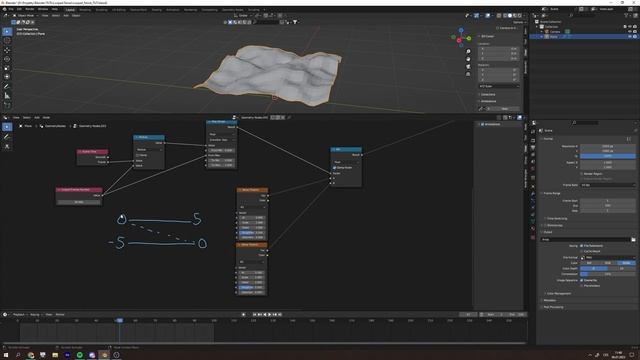Open Chrome from the Windows taskbar
Image resolution: width=640 pixels, height=360 pixels.
coord(31,355)
